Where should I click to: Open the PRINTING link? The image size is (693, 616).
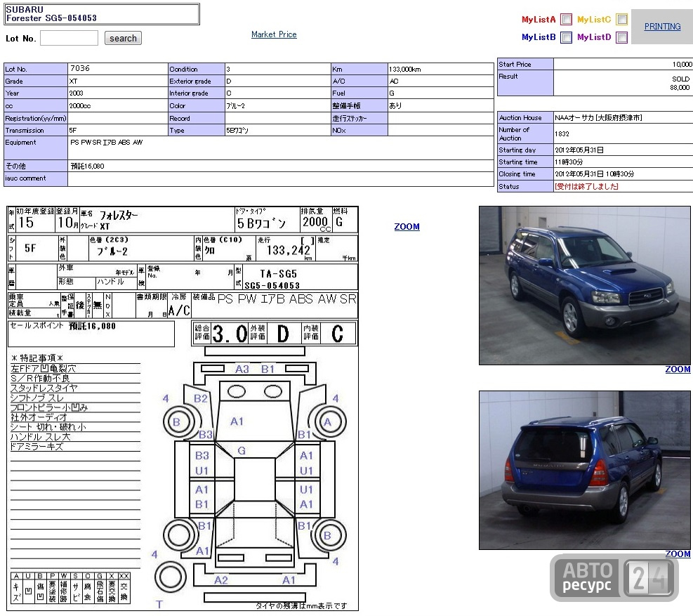point(662,27)
